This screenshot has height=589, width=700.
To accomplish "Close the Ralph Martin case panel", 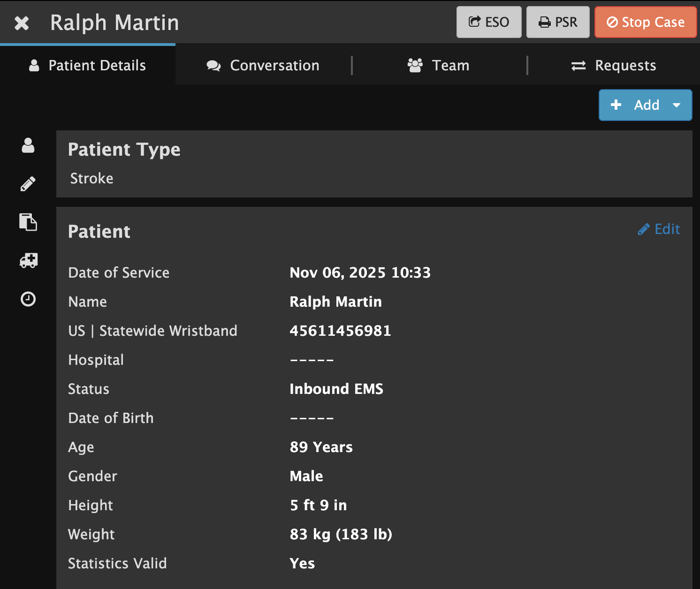I will tap(22, 23).
